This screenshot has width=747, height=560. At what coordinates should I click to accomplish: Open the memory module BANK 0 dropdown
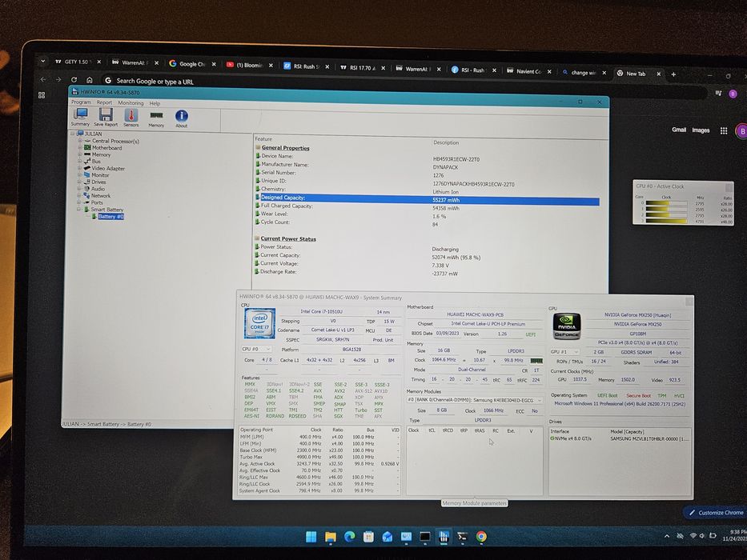click(475, 400)
